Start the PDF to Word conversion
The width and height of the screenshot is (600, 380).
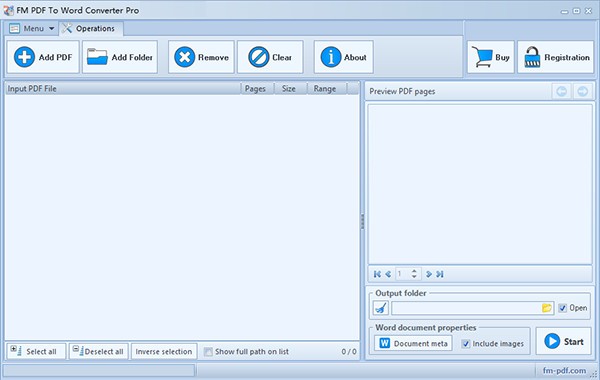[x=564, y=341]
